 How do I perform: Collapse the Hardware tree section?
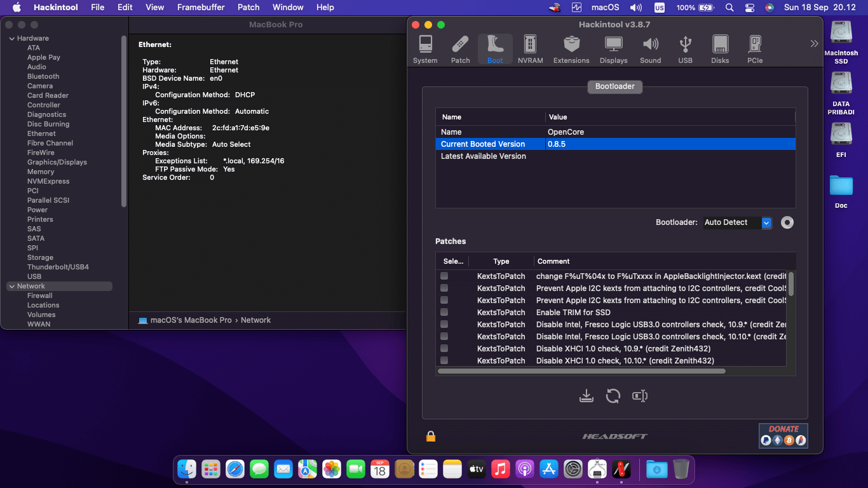tap(11, 39)
